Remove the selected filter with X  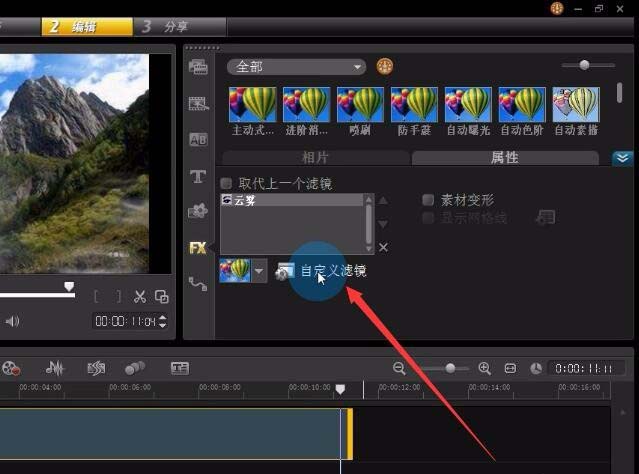[383, 247]
